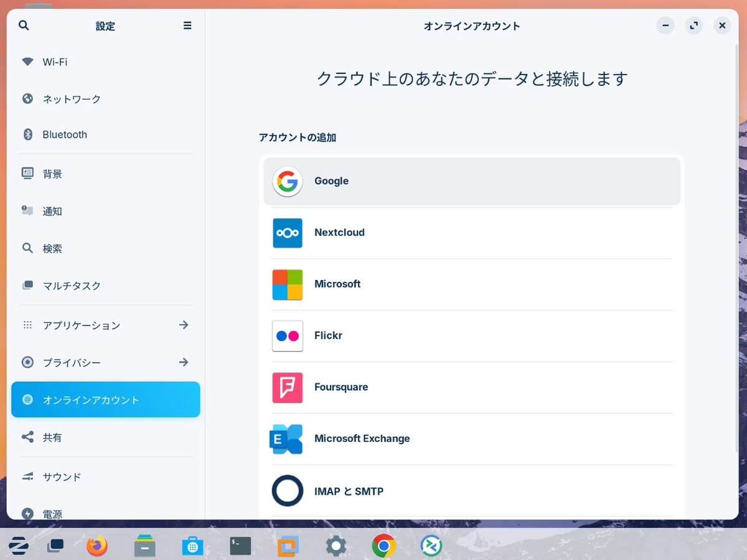Image resolution: width=747 pixels, height=560 pixels.
Task: Open the orange window app in taskbar
Action: (x=288, y=546)
